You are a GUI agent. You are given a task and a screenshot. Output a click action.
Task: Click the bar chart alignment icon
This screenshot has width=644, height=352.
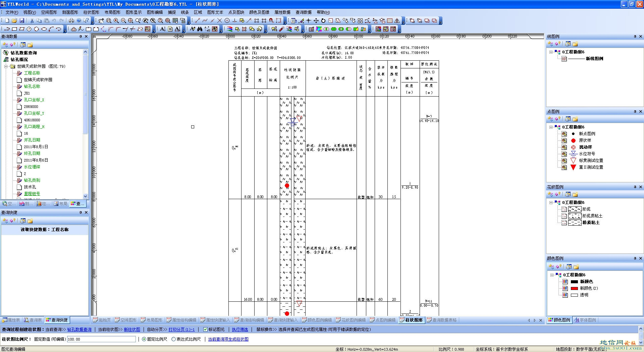coord(363,29)
